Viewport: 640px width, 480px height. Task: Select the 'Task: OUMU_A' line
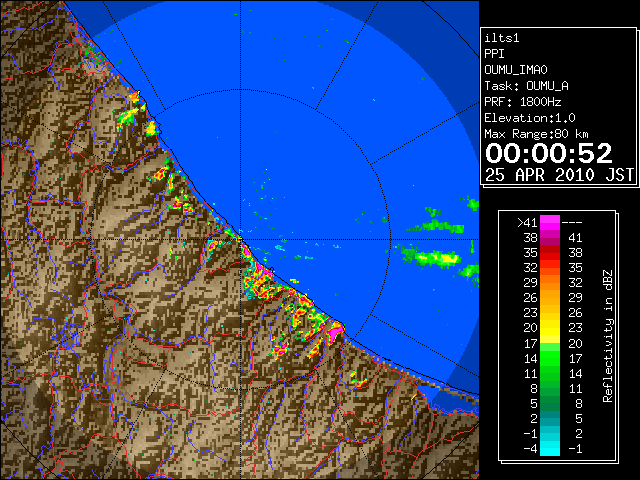tap(527, 86)
